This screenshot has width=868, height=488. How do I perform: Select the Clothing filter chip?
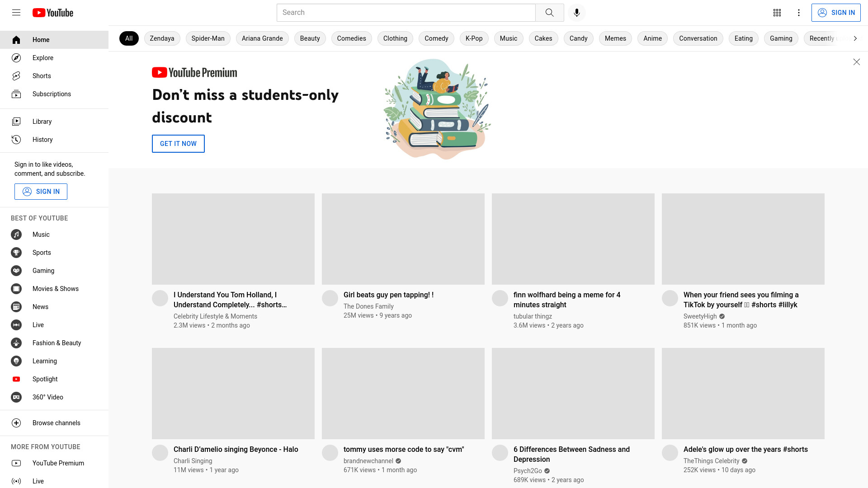pyautogui.click(x=395, y=38)
